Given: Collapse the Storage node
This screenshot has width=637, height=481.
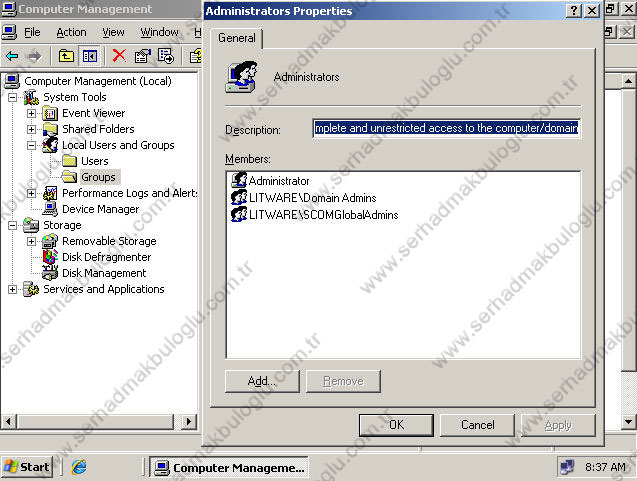Looking at the screenshot, I should pos(13,225).
